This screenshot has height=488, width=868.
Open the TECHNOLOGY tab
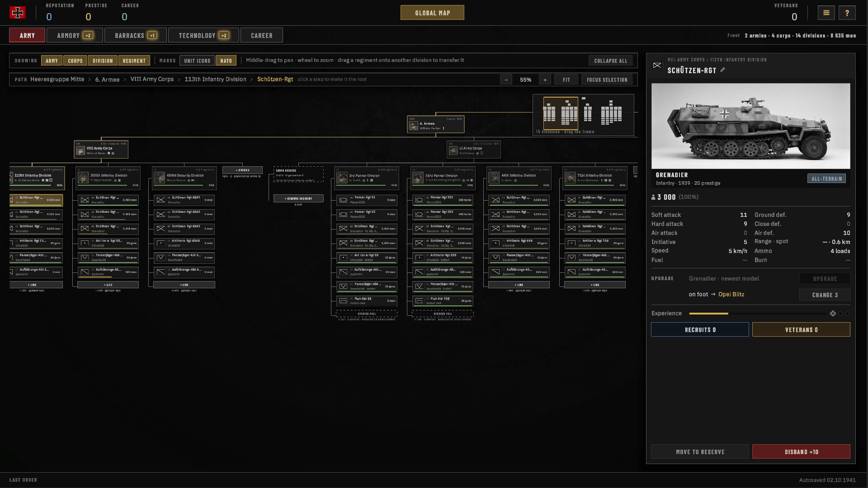pos(203,35)
